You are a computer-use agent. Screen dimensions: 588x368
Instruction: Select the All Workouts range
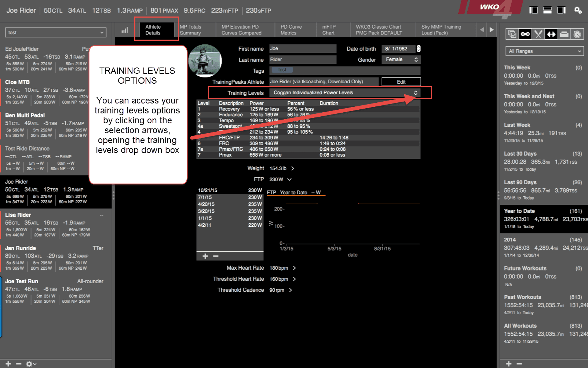543,333
